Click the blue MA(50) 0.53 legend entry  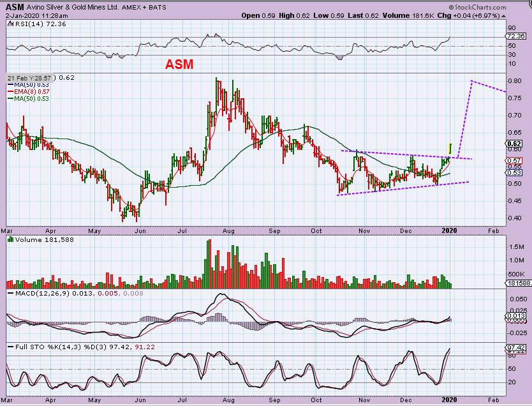point(29,85)
